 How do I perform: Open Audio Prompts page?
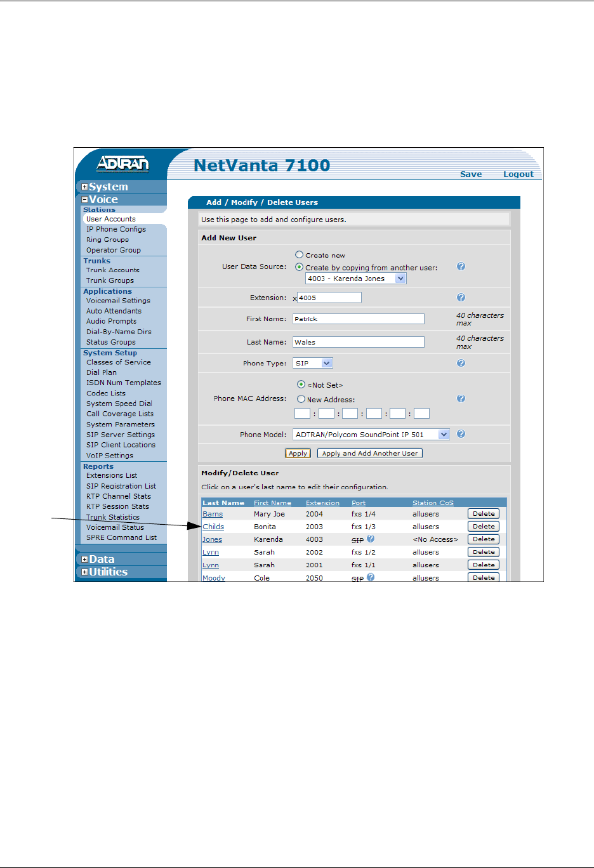tap(111, 321)
